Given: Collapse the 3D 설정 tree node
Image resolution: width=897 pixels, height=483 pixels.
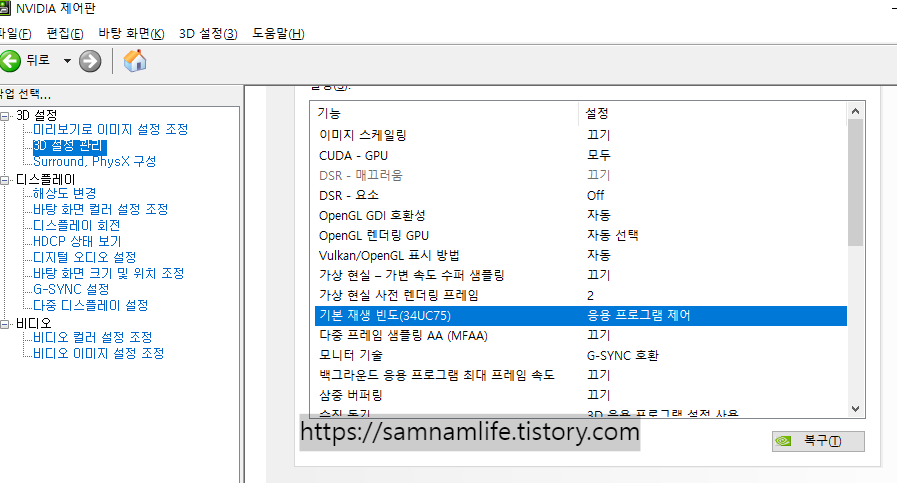Looking at the screenshot, I should (5, 116).
